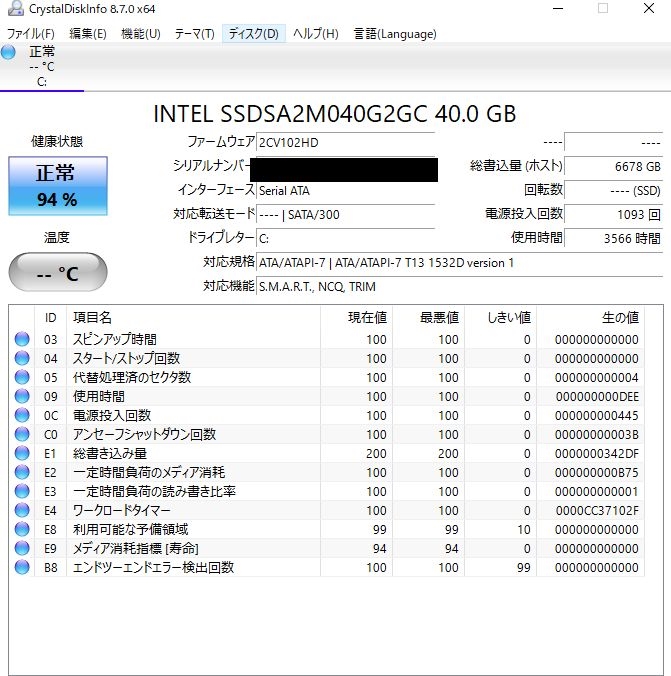The height and width of the screenshot is (676, 671).
Task: Click the status orb for row 0C 電源投入回数
Action: [x=22, y=415]
